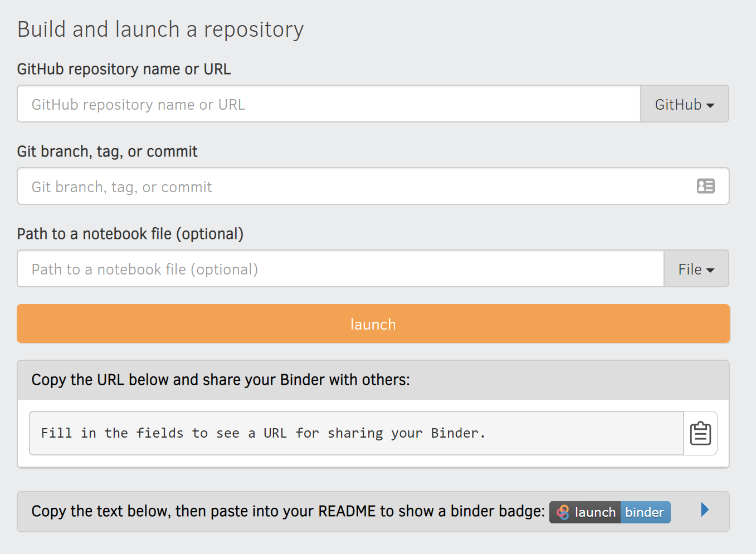Click the clipboard icon beside the URL box
Image resolution: width=756 pixels, height=554 pixels.
[x=700, y=433]
